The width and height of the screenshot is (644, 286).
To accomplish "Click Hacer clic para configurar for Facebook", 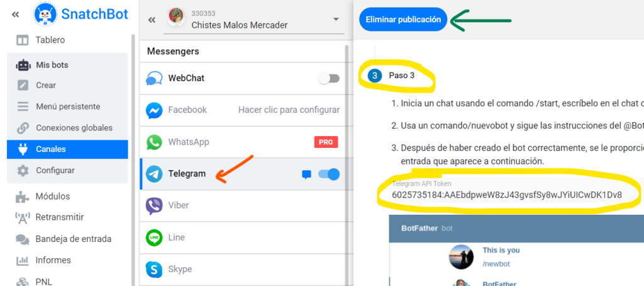I will point(289,110).
